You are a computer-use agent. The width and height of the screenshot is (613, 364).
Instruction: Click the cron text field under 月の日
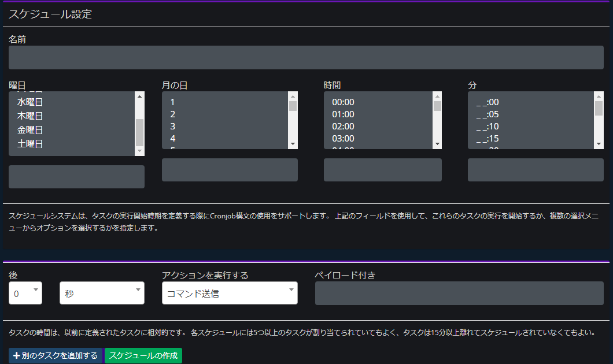point(230,170)
